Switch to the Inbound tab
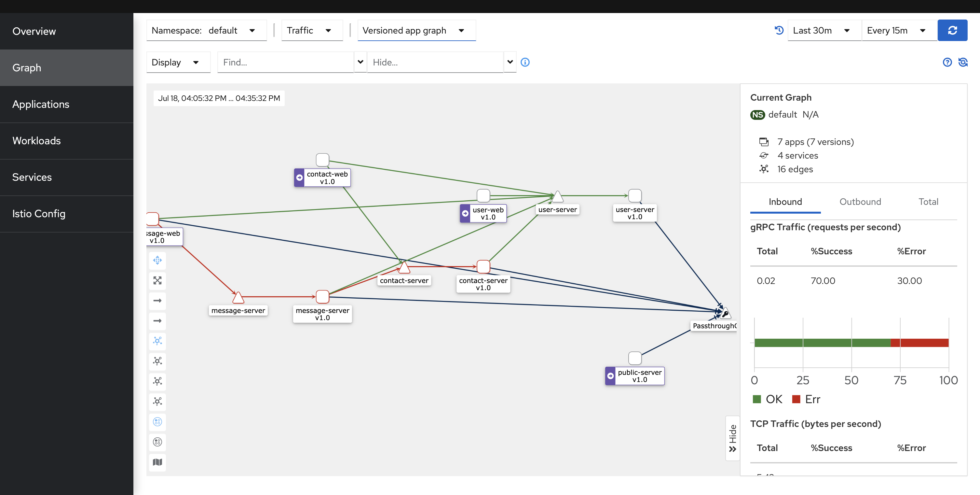Viewport: 980px width, 495px height. [x=785, y=202]
